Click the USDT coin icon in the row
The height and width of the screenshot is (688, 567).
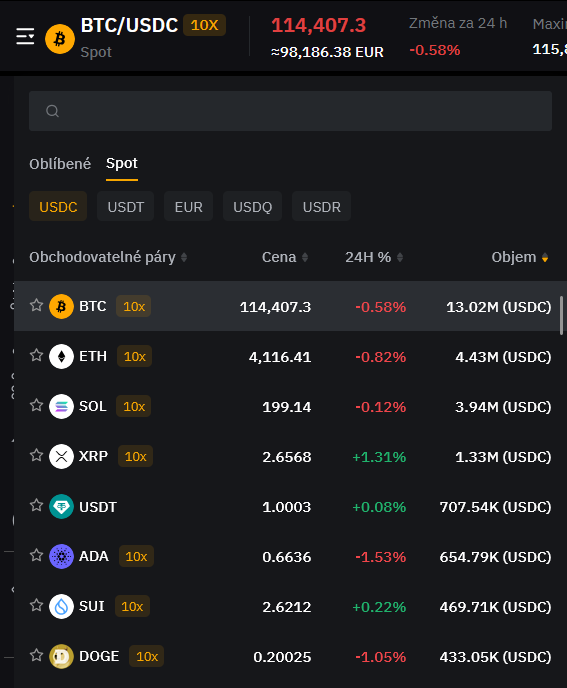click(61, 506)
